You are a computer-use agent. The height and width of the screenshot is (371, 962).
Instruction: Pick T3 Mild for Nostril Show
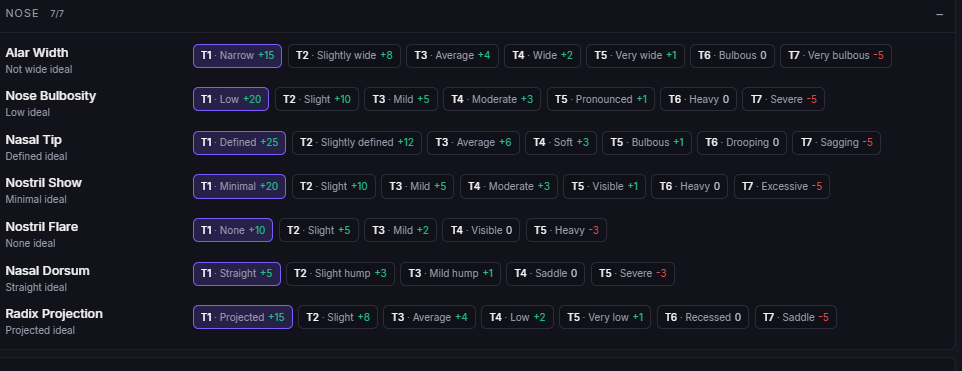pos(417,186)
